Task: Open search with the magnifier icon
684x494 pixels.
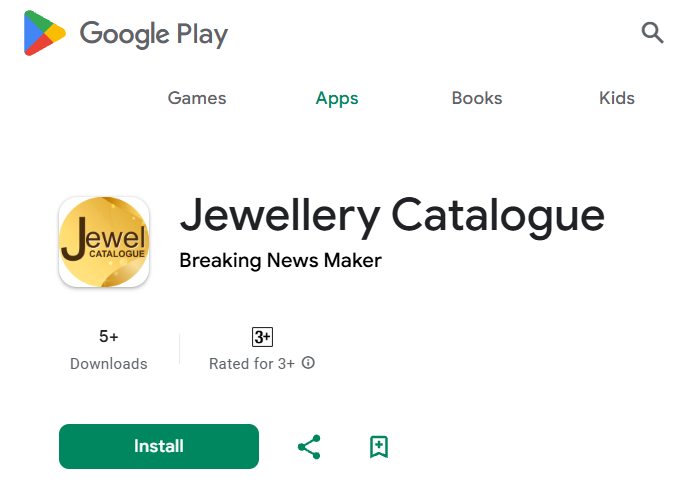Action: (652, 33)
